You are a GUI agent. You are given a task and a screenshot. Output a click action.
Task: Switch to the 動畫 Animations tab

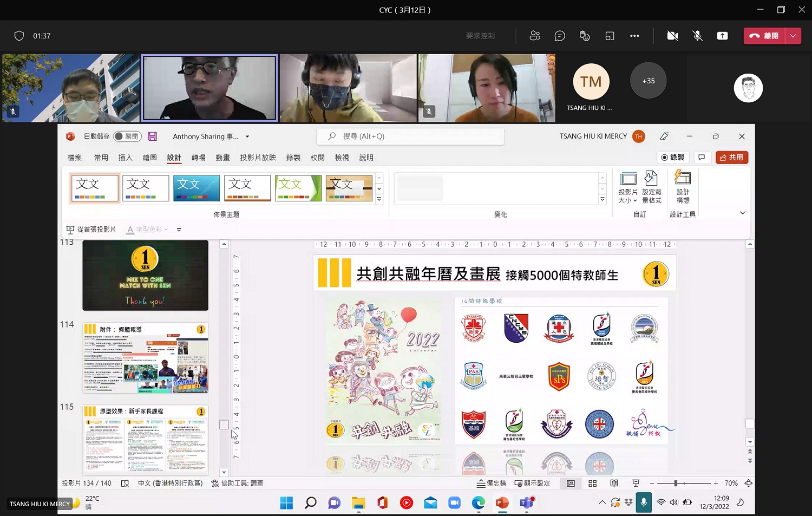point(223,158)
